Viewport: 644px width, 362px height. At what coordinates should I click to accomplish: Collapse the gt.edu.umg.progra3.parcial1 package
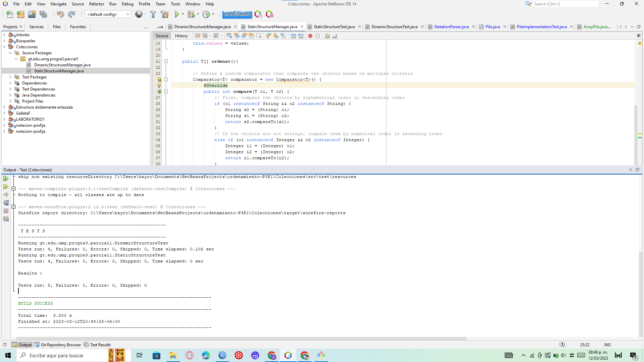point(16,59)
